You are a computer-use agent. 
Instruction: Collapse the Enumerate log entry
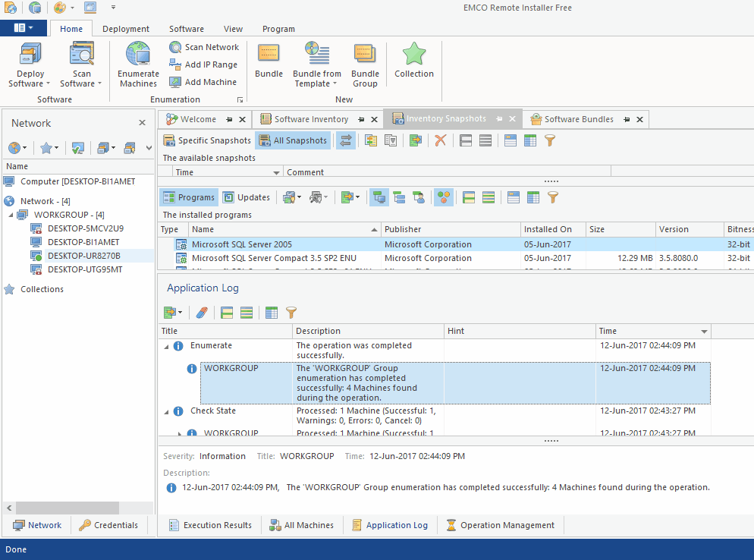(166, 346)
